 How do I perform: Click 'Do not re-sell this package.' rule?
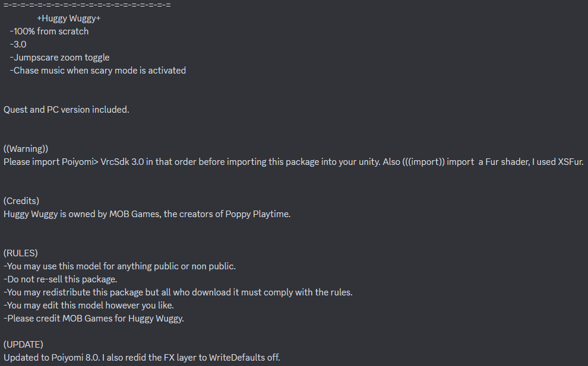point(61,279)
